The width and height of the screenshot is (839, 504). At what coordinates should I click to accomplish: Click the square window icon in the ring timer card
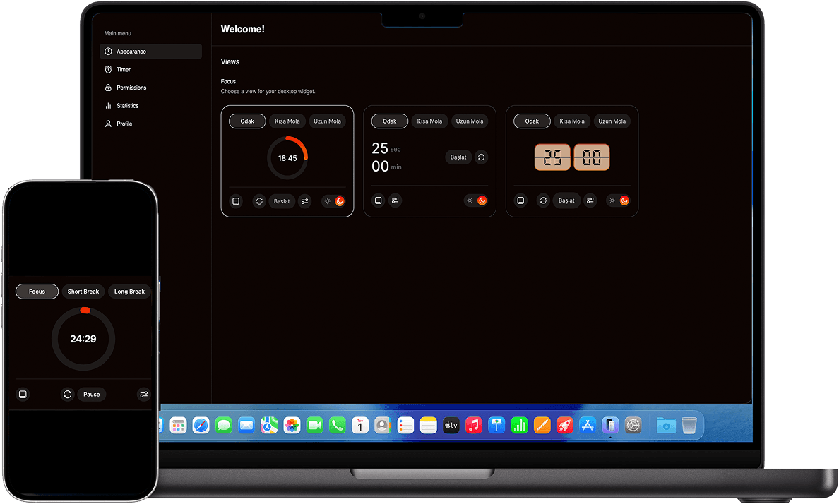[235, 201]
